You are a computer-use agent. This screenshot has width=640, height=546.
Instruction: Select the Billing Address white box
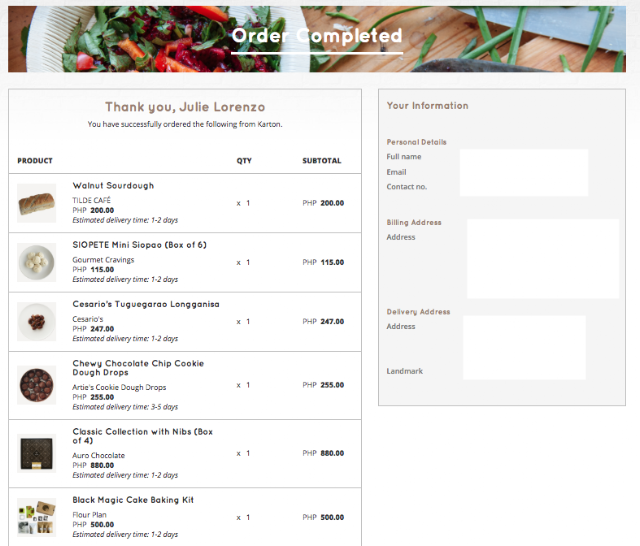pyautogui.click(x=543, y=259)
